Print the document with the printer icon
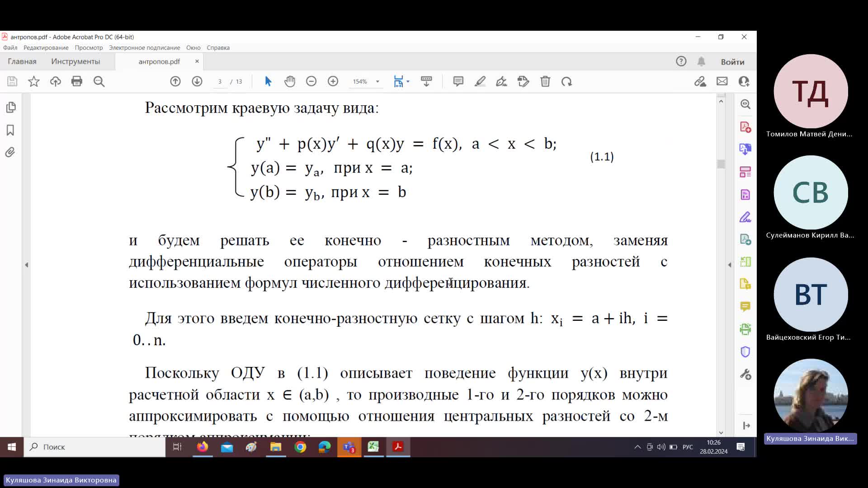This screenshot has width=868, height=488. click(x=77, y=81)
